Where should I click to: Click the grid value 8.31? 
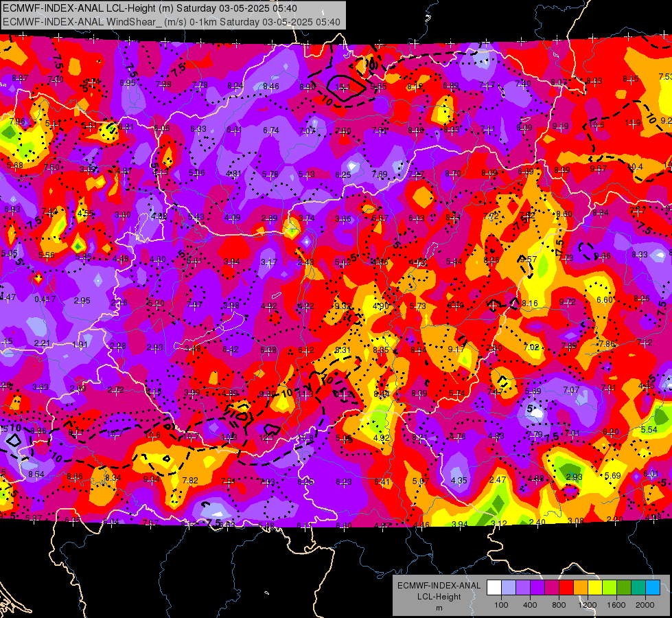point(343,350)
